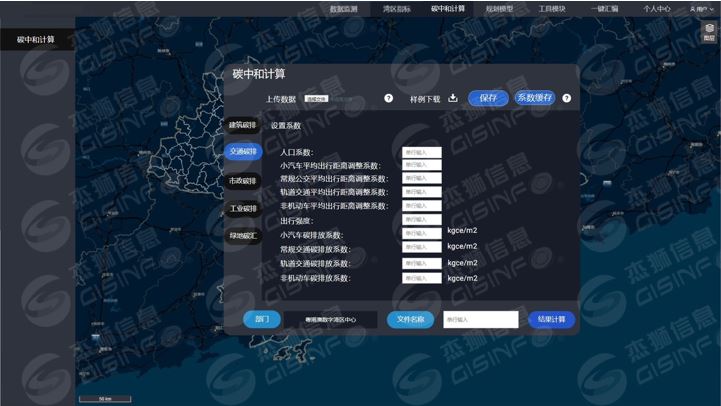
Task: Open the map layers (图层) icon
Action: (710, 32)
